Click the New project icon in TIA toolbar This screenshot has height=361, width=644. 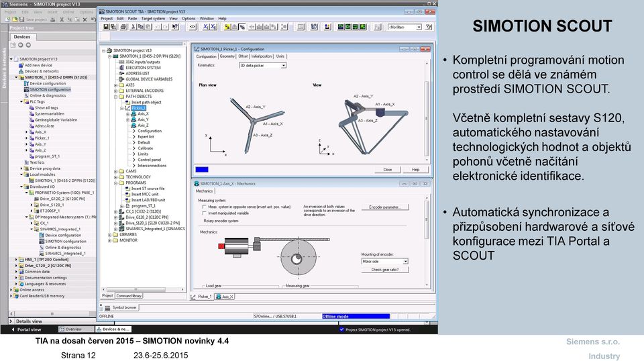coord(7,19)
